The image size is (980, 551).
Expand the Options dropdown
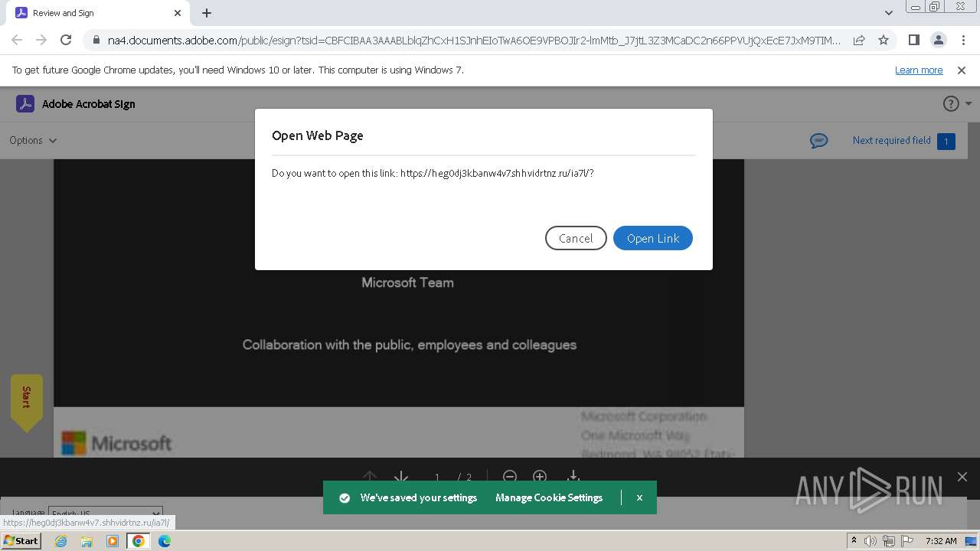pos(33,140)
